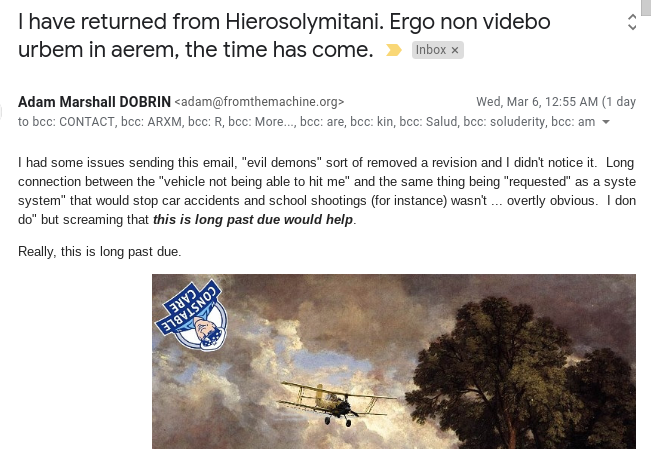Screen dimensions: 651x449
Task: Click sender name Adam Marshall DOBRIN
Action: pos(94,102)
